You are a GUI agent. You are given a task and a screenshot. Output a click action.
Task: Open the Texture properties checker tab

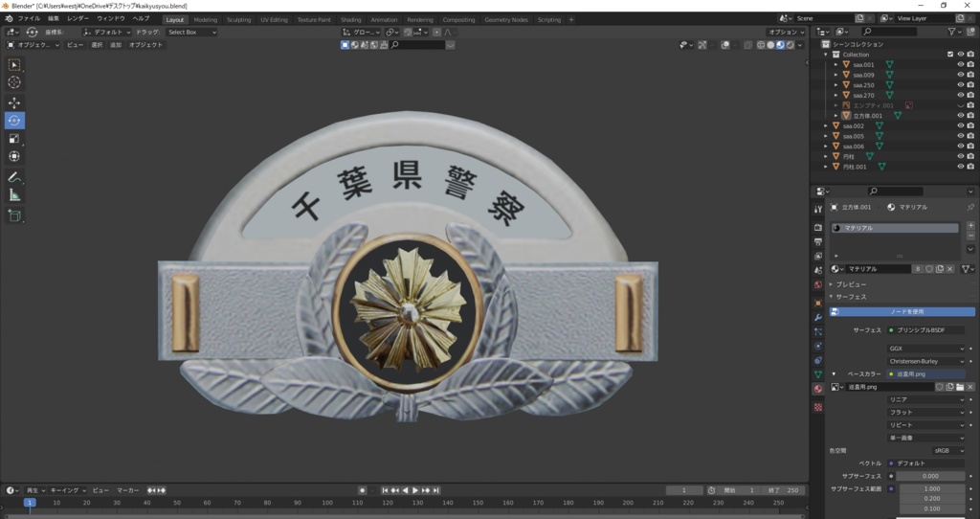tap(818, 407)
